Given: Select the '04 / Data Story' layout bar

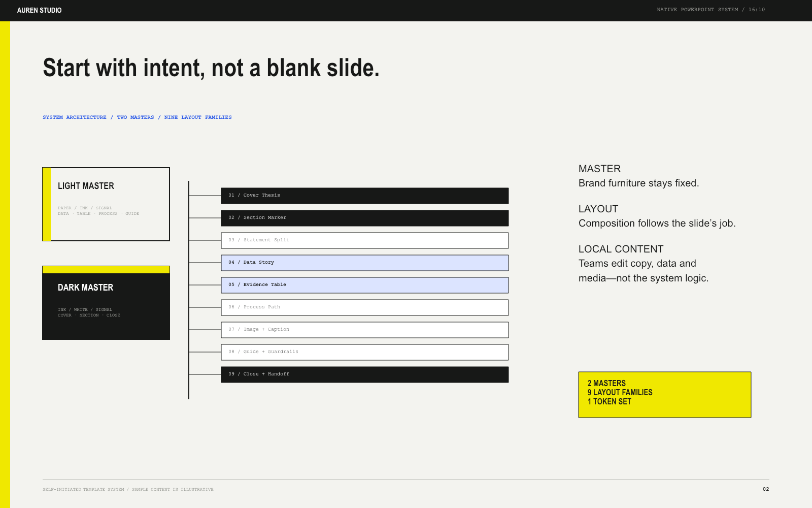Looking at the screenshot, I should [x=365, y=263].
